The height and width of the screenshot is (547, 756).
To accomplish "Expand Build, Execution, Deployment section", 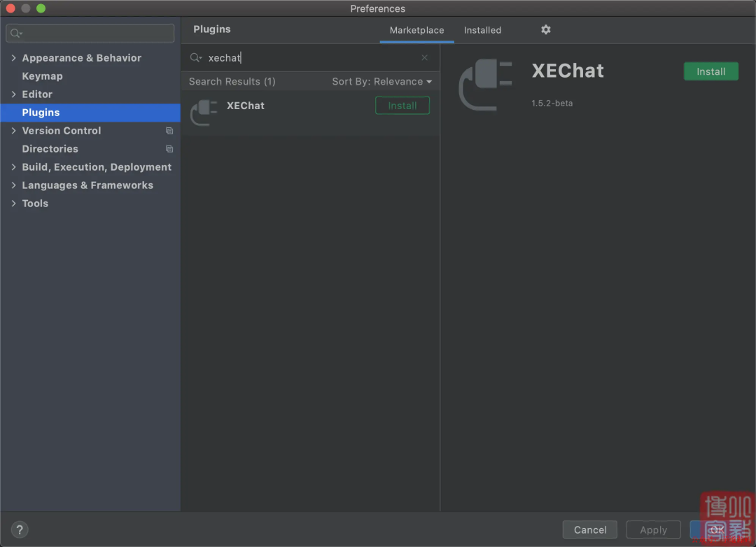I will click(x=13, y=166).
